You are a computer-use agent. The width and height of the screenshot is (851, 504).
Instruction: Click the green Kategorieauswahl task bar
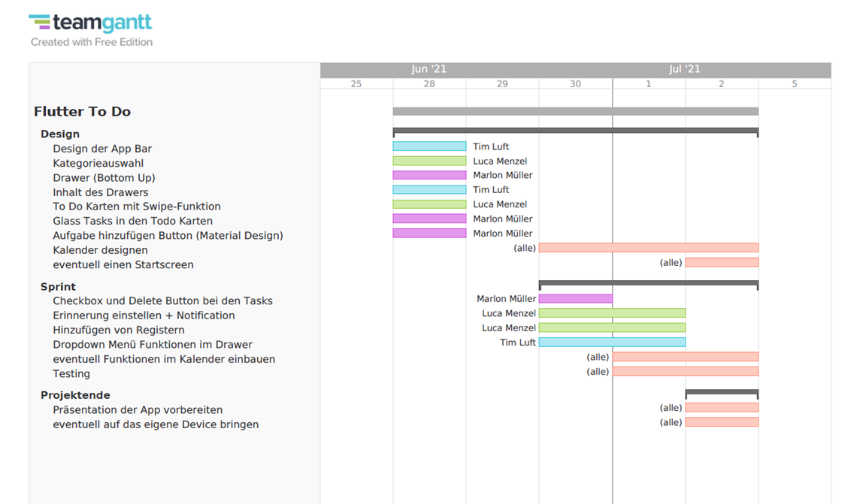429,161
